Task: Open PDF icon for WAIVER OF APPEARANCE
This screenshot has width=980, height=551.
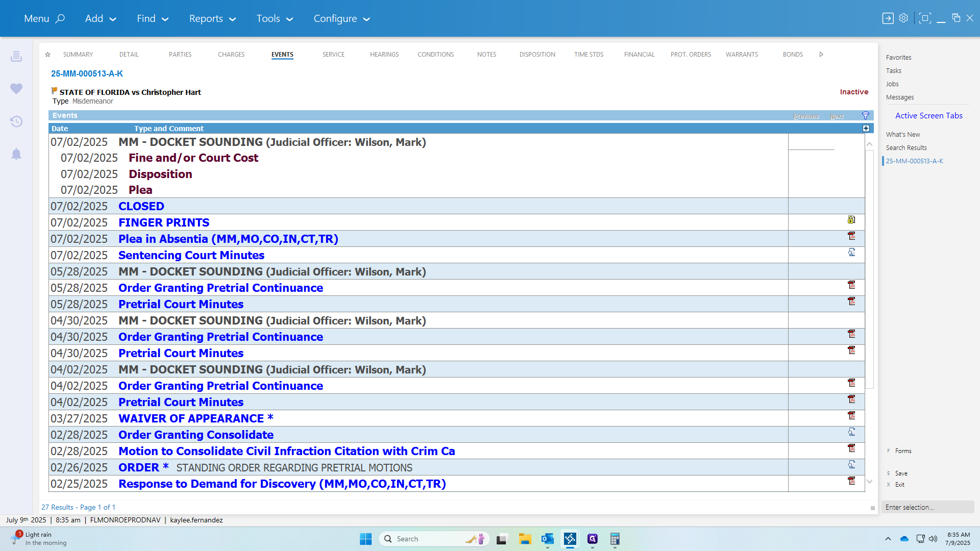Action: pos(851,415)
